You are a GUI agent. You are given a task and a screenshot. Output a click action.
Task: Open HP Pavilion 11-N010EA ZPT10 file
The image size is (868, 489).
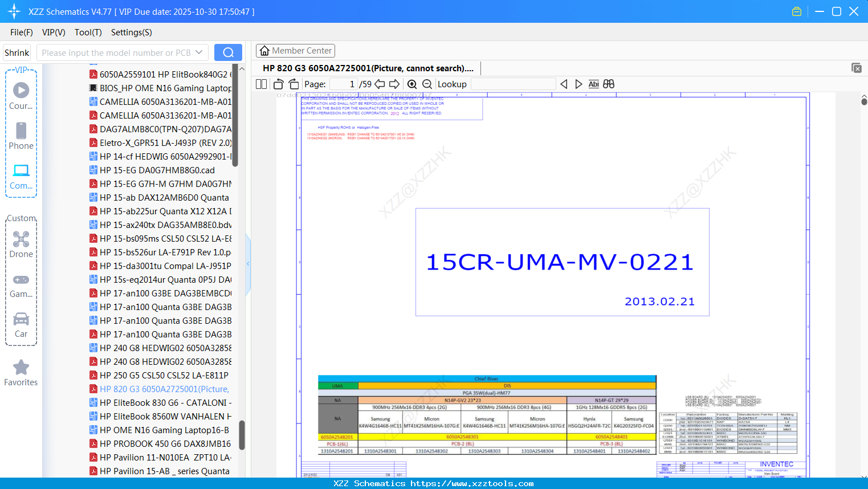pos(161,457)
